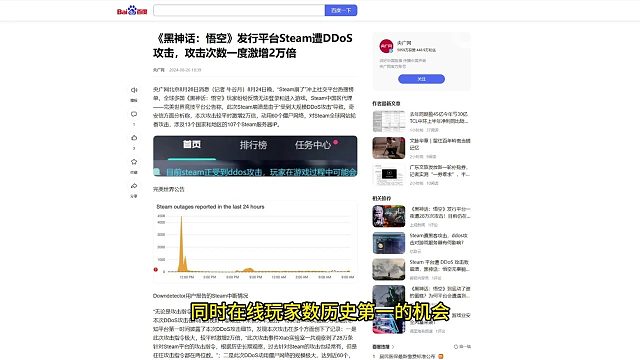Expand the hot list header chevron
The height and width of the screenshot is (360, 640).
(x=393, y=347)
